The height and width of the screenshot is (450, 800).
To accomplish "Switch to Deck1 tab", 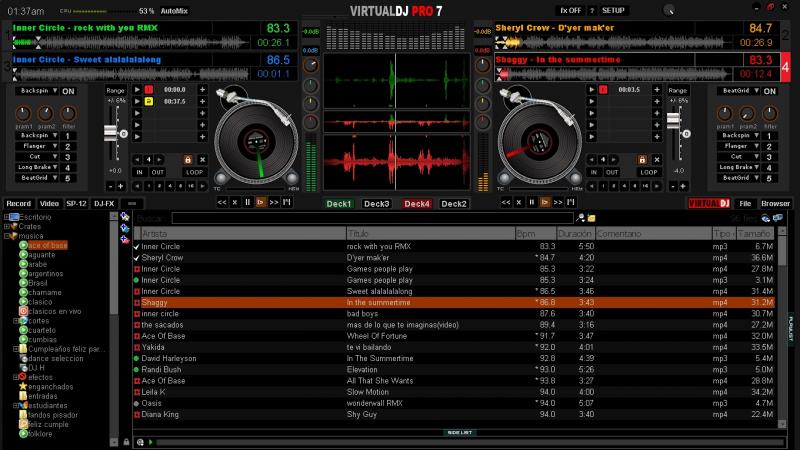I will (339, 204).
